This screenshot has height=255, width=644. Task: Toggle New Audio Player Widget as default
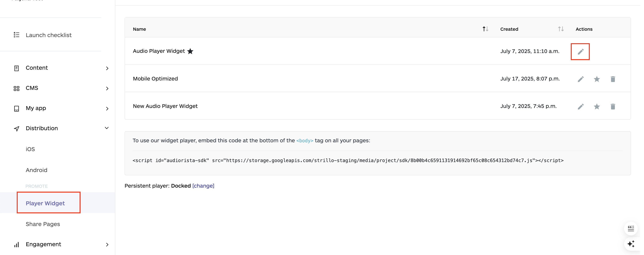click(597, 106)
